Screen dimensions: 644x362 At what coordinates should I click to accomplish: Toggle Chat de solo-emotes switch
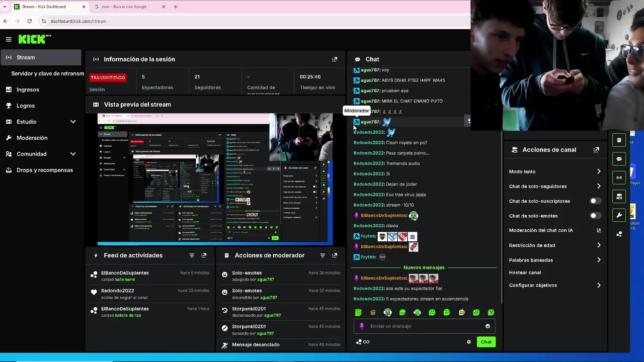595,216
